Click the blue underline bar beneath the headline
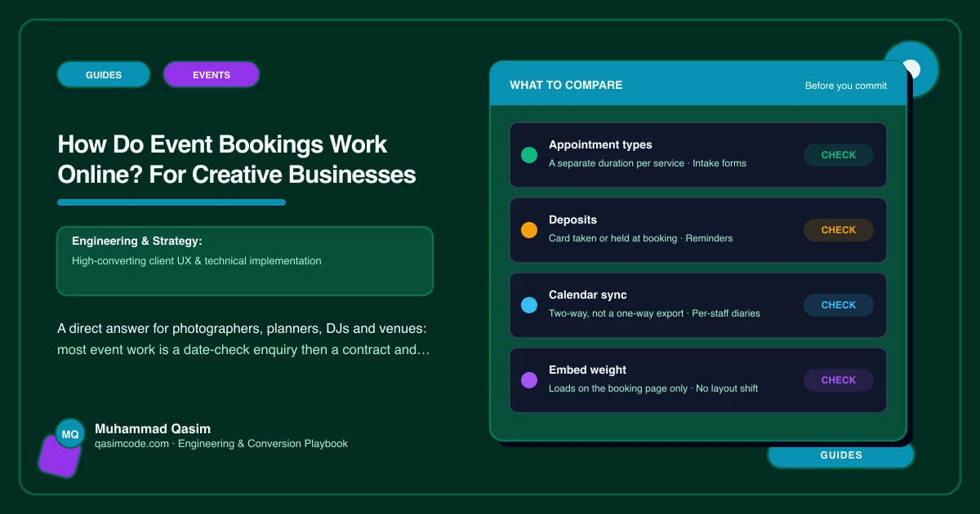Viewport: 980px width, 514px height. click(x=171, y=202)
